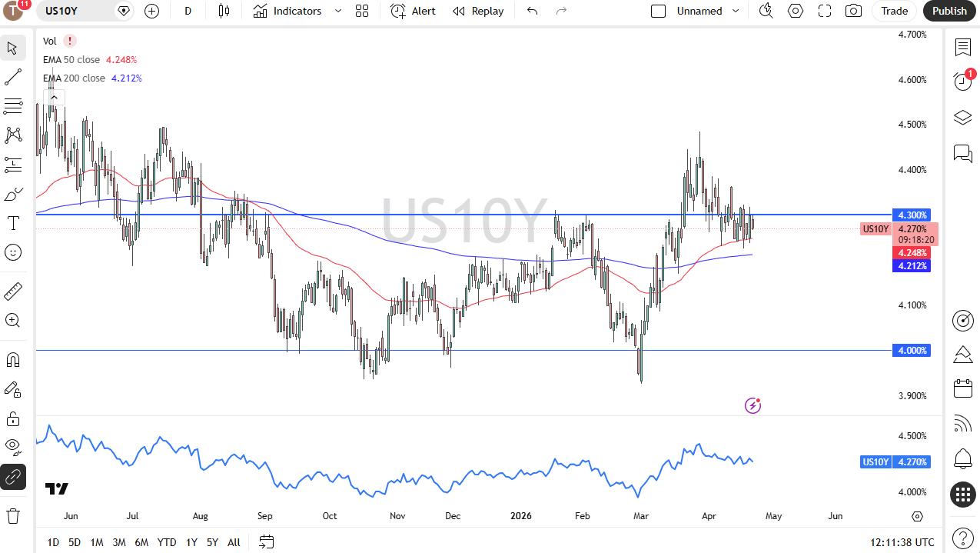Screen dimensions: 980x553
Task: Open the apps grid round button
Action: [963, 495]
